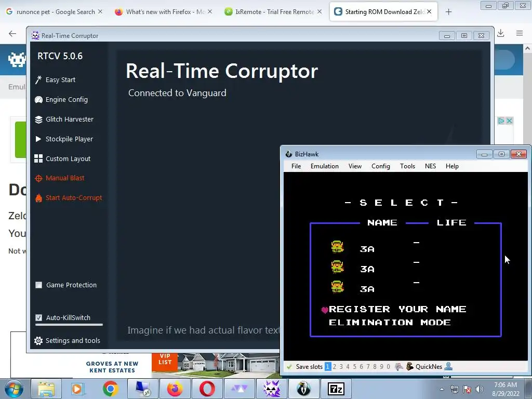Click the AdChoices triangle icon
Image resolution: width=532 pixels, height=399 pixels.
coord(501,121)
